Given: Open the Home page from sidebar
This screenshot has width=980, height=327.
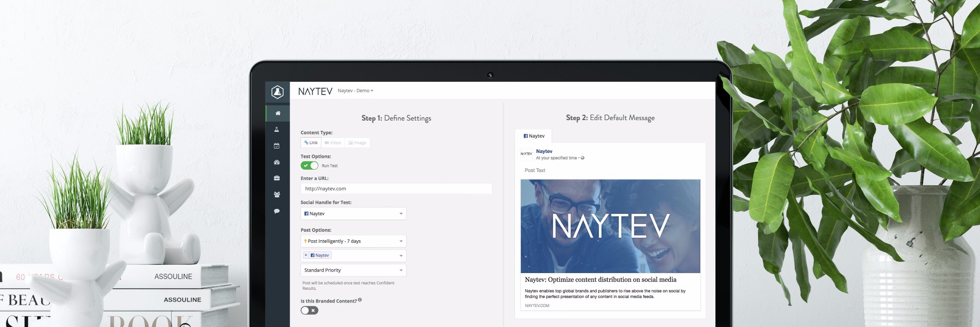Looking at the screenshot, I should (277, 113).
